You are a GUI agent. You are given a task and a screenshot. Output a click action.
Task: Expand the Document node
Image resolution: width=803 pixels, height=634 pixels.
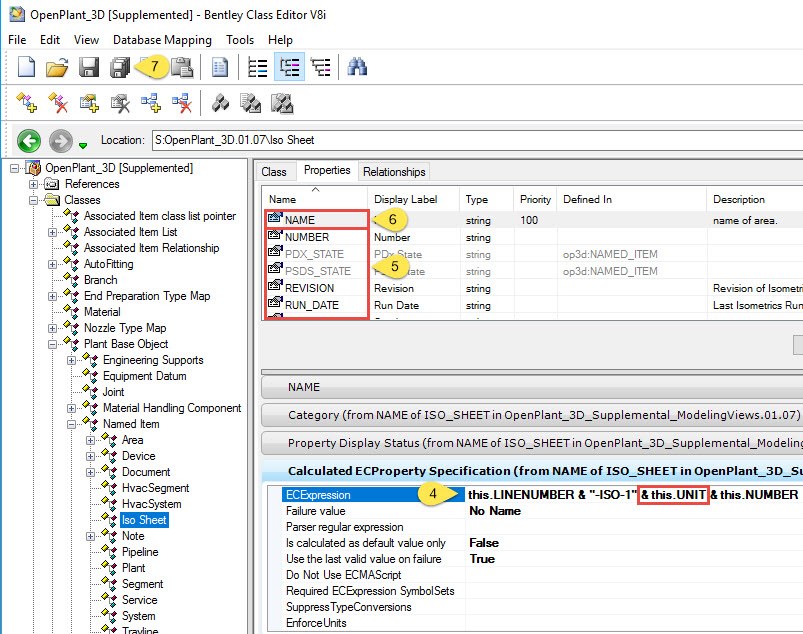[x=90, y=472]
